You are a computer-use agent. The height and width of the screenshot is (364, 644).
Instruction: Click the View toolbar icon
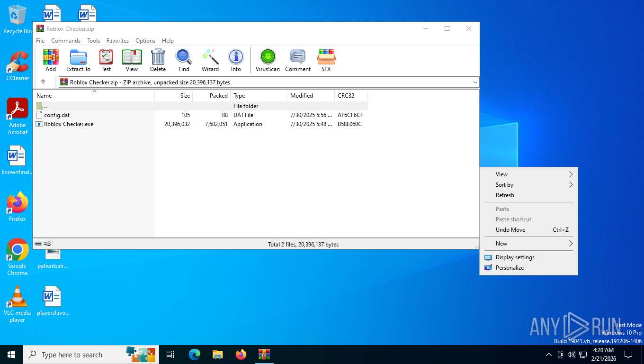[x=132, y=60]
